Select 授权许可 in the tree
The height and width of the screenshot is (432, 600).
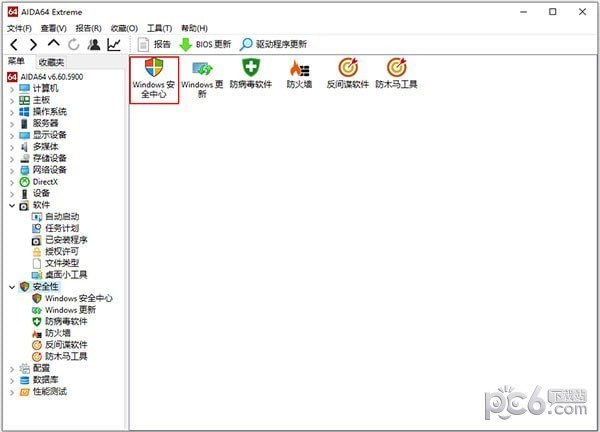[x=55, y=252]
